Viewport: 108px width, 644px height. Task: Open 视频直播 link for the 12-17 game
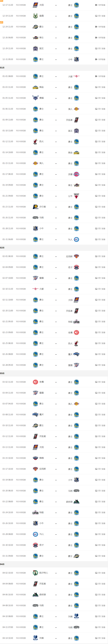coord(100,5)
